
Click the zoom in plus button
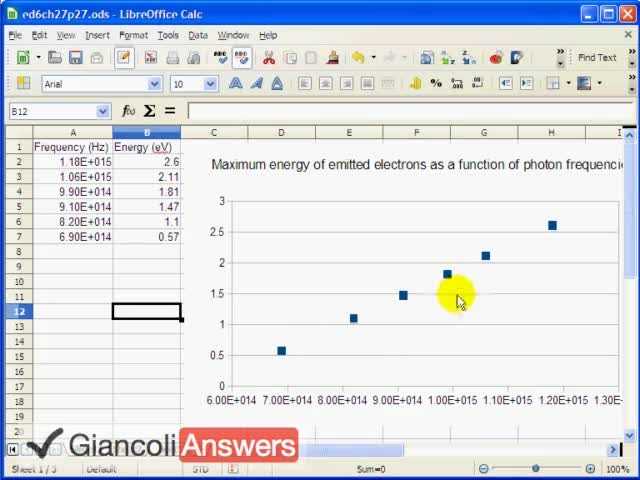click(590, 469)
